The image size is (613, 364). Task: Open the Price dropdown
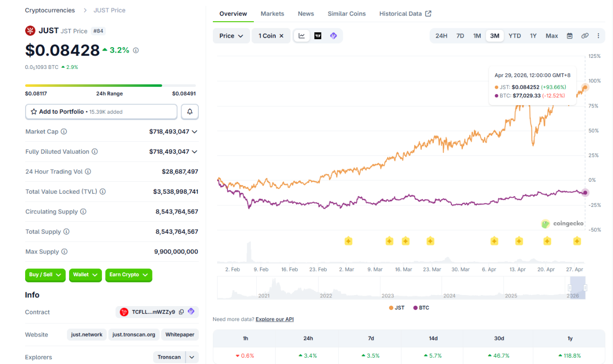231,36
